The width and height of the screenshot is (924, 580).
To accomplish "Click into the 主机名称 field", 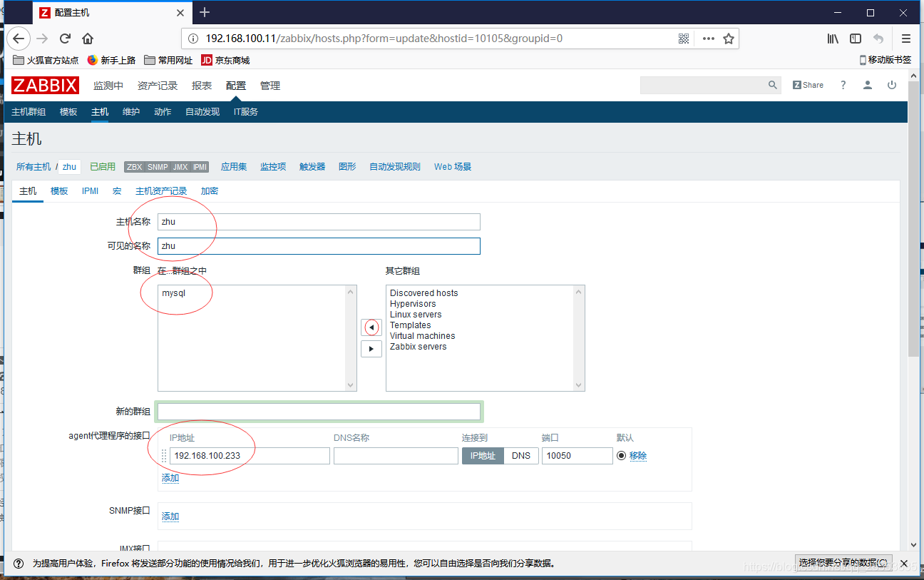I will point(319,222).
